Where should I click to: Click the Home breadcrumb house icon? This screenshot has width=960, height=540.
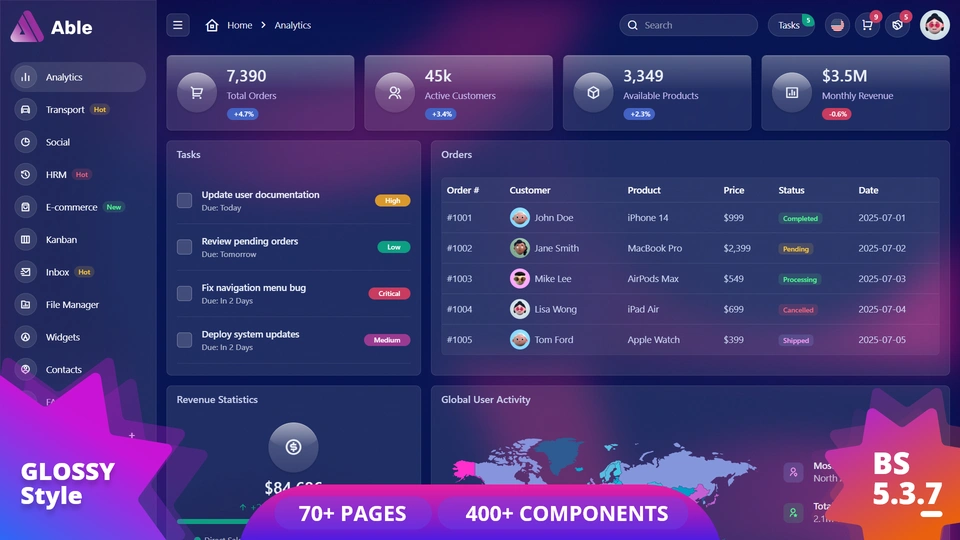click(x=212, y=25)
